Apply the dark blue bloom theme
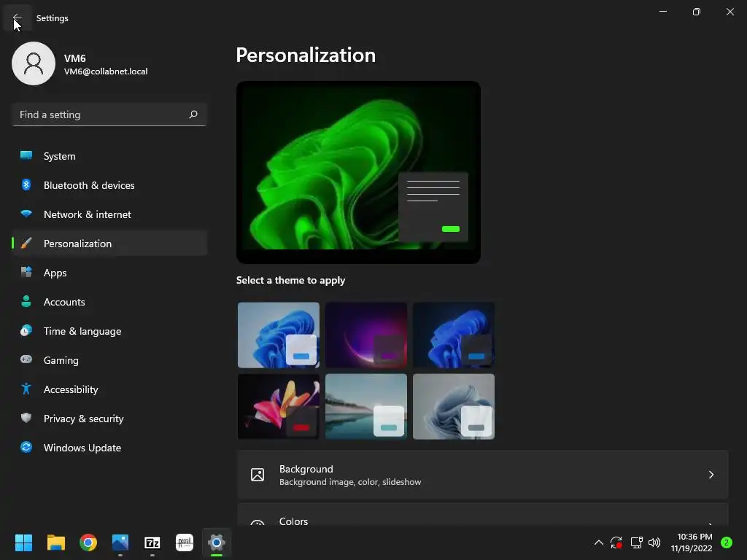The height and width of the screenshot is (560, 747). pyautogui.click(x=454, y=335)
